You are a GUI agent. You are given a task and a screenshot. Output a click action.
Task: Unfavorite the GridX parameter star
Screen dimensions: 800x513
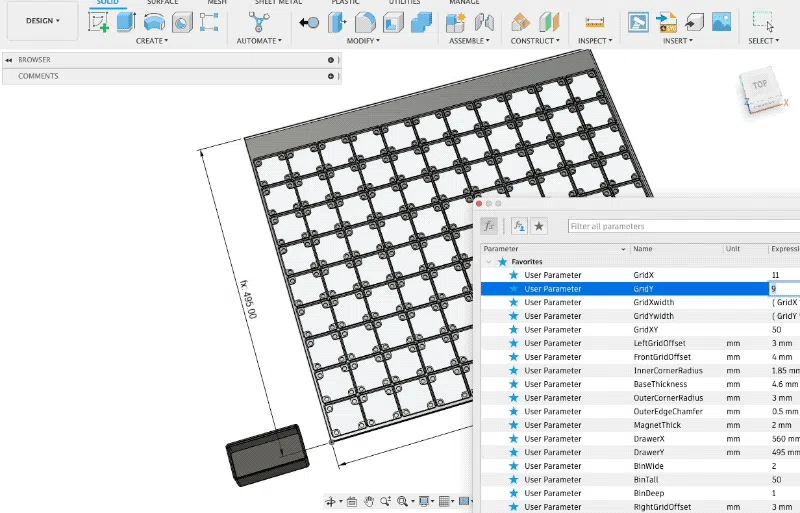pyautogui.click(x=514, y=274)
